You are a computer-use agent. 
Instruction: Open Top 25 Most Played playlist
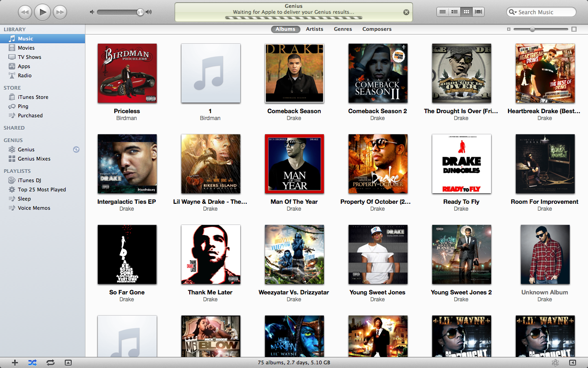pos(42,190)
